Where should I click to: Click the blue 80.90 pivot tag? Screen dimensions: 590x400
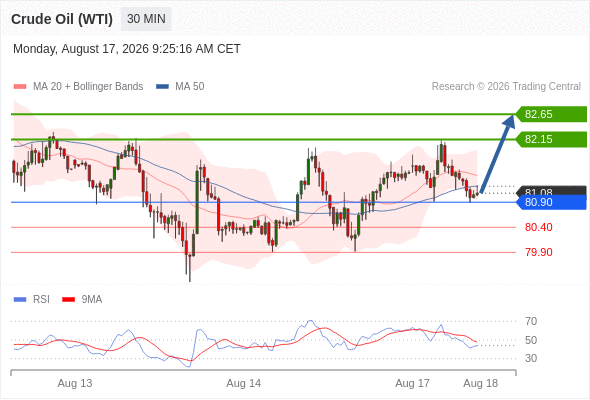(551, 202)
